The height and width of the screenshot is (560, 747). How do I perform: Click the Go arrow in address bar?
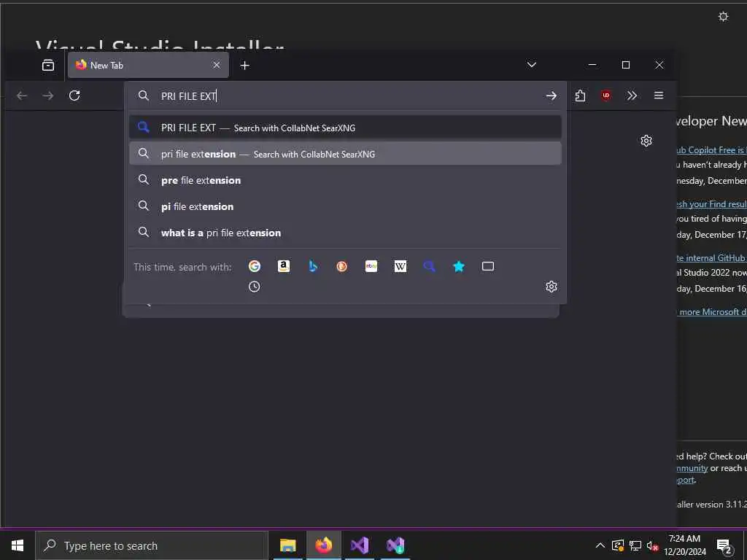(551, 96)
